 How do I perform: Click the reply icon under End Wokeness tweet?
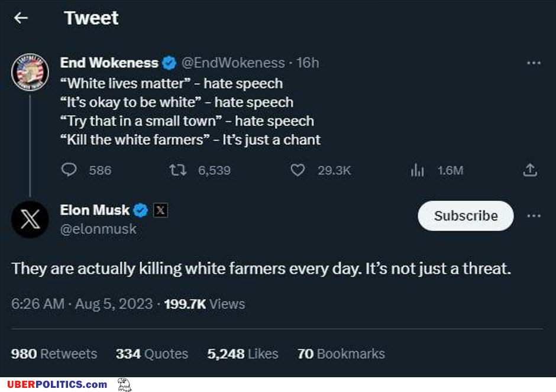click(x=69, y=170)
